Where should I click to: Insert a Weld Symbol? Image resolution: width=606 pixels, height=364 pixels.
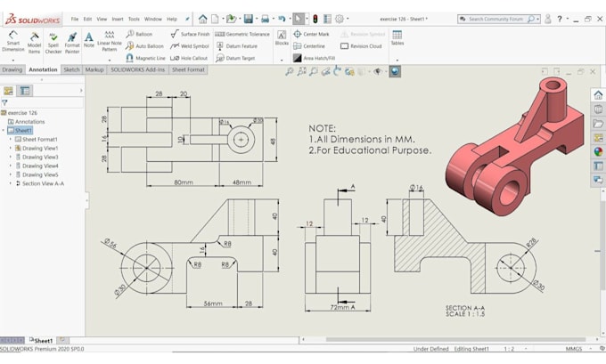click(x=190, y=46)
